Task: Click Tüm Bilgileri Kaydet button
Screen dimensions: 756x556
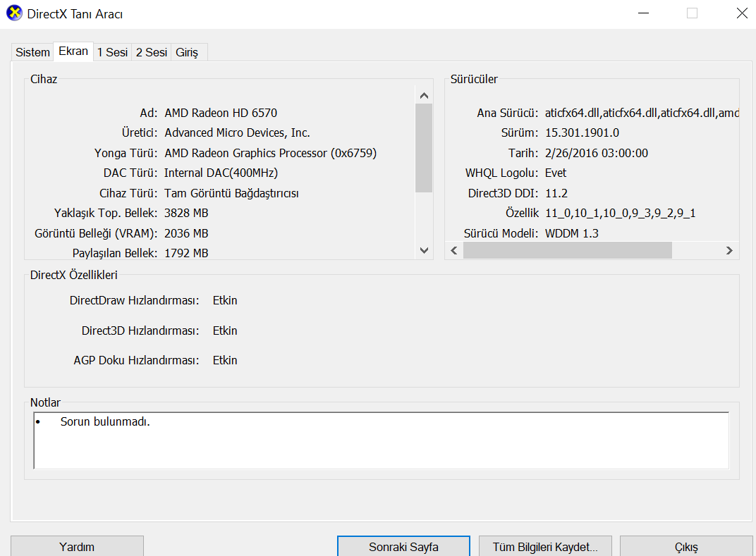Action: coord(545,547)
